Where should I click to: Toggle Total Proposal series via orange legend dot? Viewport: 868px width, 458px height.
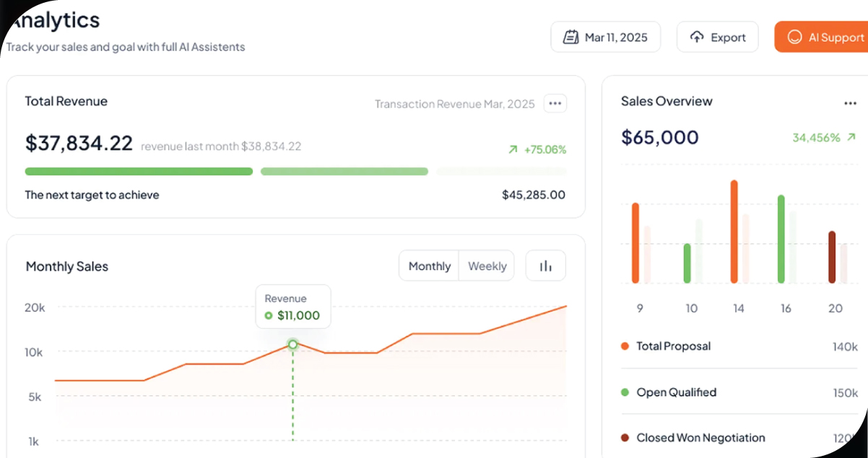coord(625,346)
